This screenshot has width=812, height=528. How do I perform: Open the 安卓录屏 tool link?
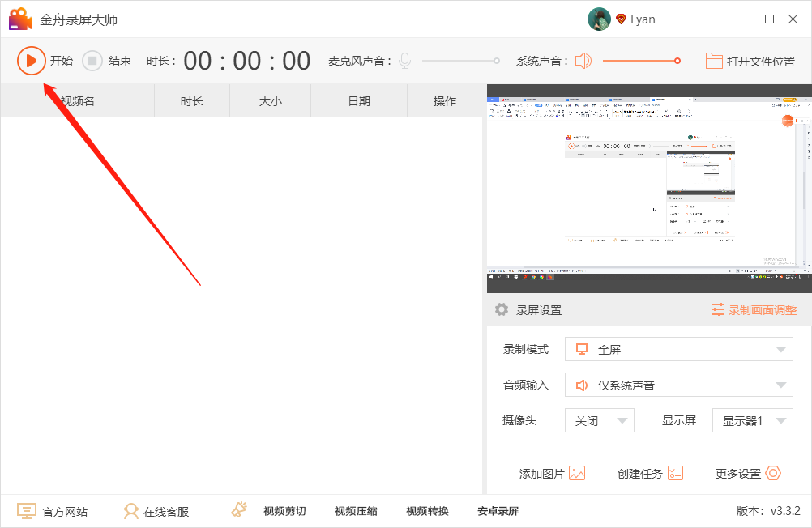pyautogui.click(x=498, y=511)
